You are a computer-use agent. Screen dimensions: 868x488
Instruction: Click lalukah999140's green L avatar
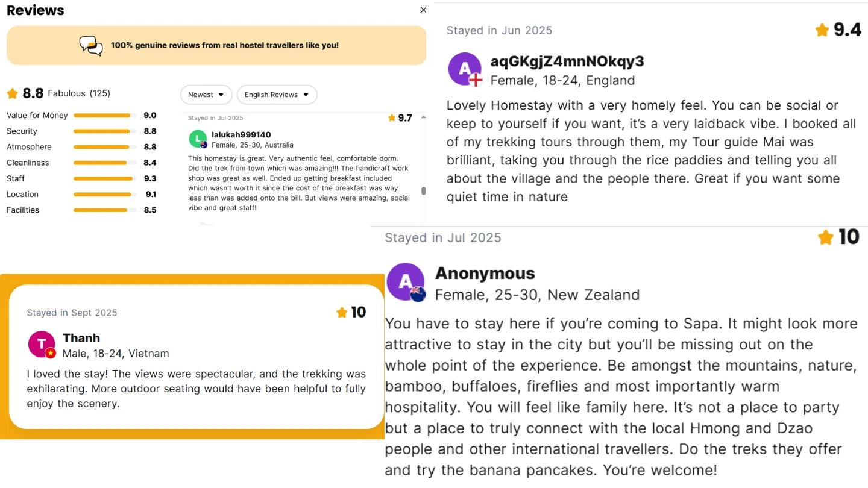(x=198, y=139)
